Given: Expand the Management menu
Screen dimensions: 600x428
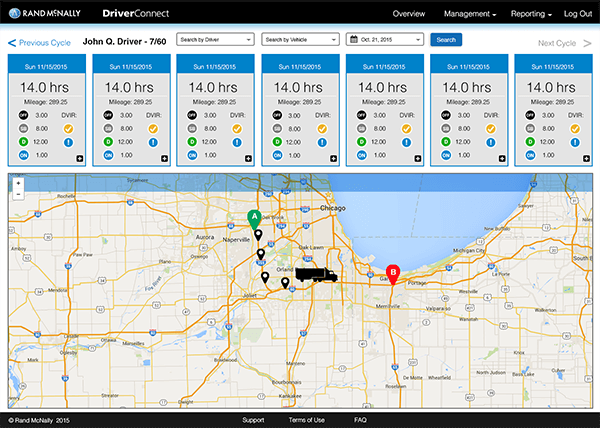Looking at the screenshot, I should pos(470,14).
